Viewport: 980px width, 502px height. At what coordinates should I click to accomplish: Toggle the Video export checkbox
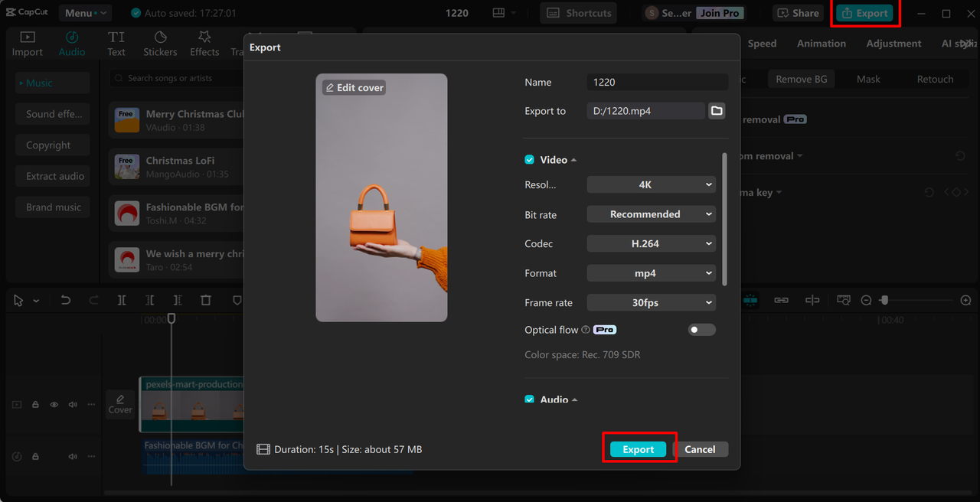coord(529,160)
